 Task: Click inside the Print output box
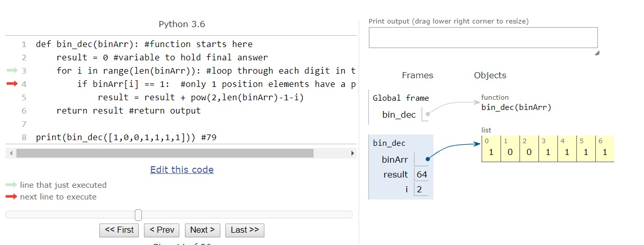pyautogui.click(x=483, y=38)
